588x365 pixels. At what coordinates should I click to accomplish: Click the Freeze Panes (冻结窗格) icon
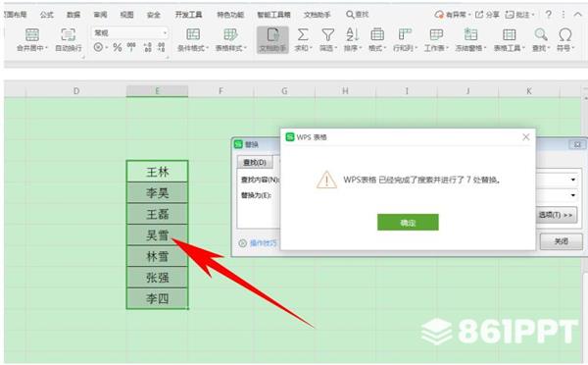coord(470,34)
